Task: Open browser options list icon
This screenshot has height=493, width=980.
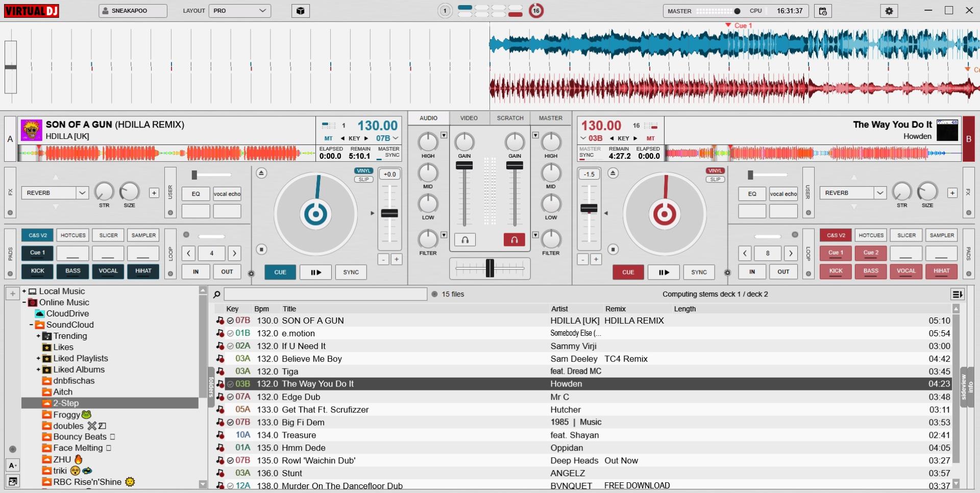Action: (x=957, y=294)
